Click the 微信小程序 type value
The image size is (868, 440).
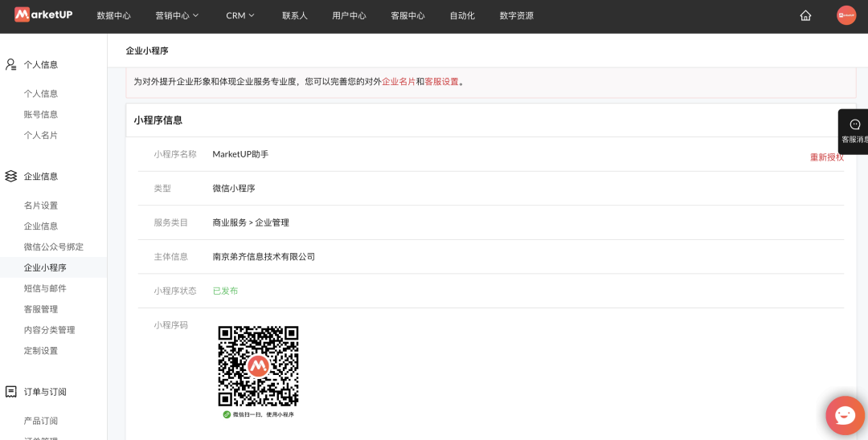tap(234, 189)
